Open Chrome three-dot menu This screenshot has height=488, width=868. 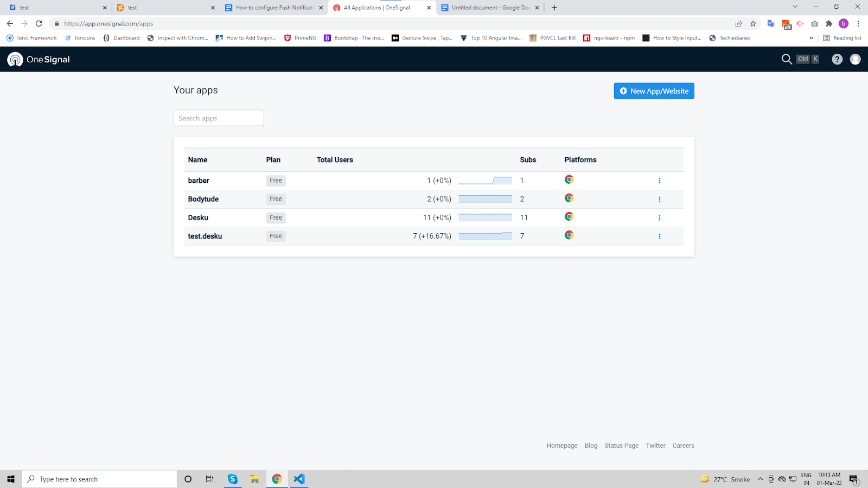coord(858,23)
